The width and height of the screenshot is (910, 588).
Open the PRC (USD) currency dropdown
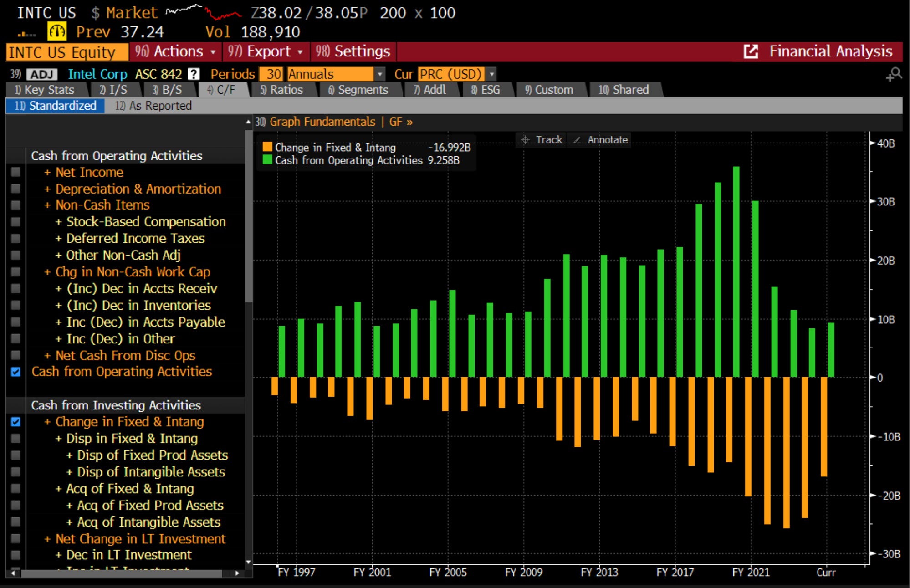[491, 74]
